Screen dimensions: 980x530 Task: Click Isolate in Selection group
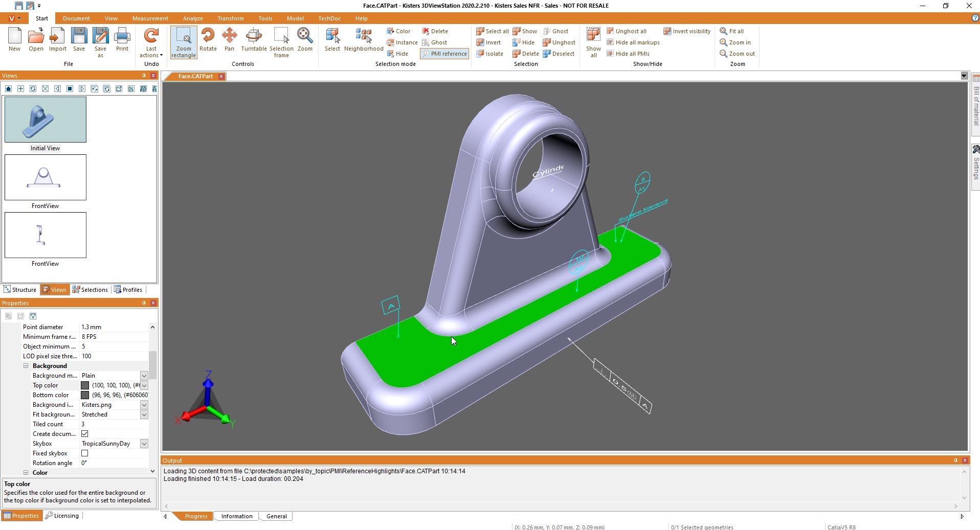coord(489,54)
